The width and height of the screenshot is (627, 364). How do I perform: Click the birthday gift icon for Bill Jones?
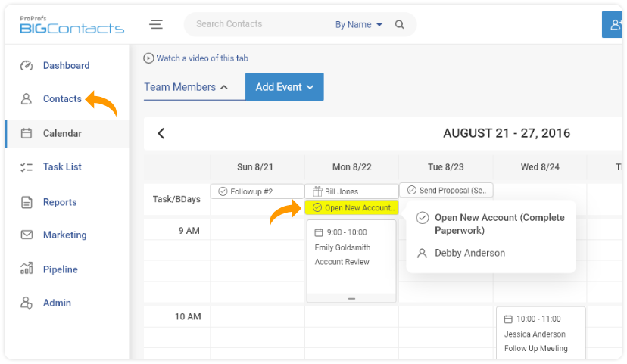(x=317, y=191)
